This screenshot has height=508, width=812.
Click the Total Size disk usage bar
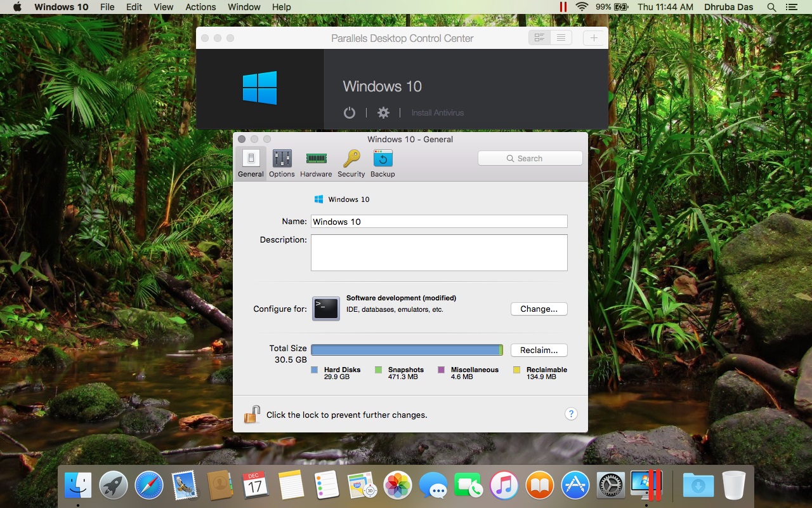[x=407, y=350]
